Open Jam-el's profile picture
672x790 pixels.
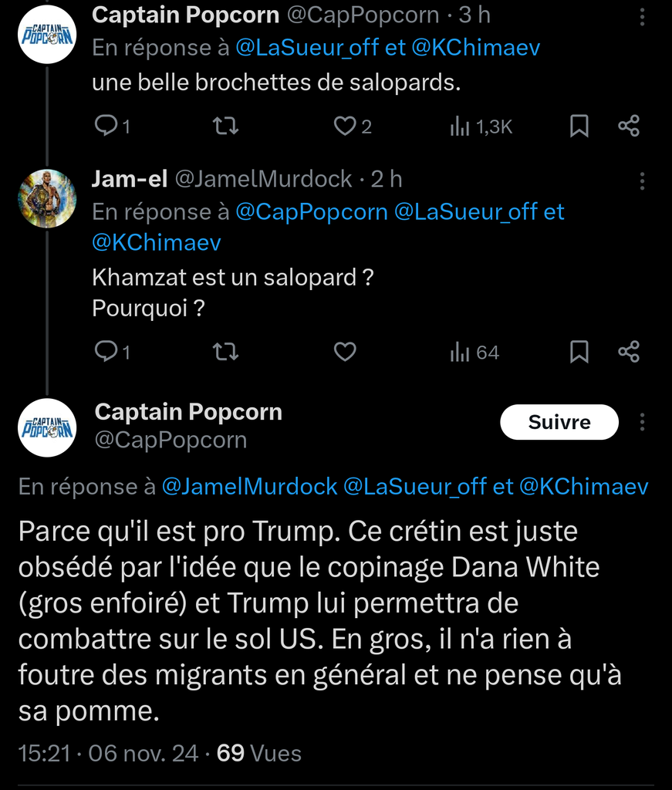click(47, 198)
